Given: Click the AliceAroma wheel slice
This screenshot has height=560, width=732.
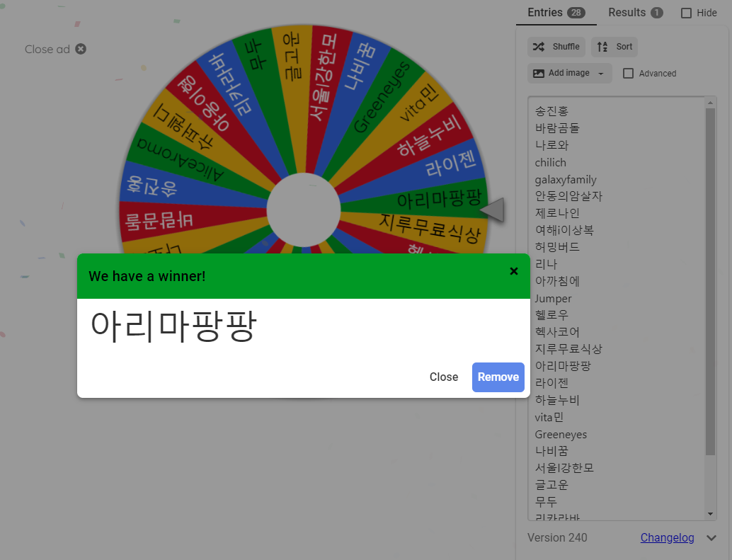Looking at the screenshot, I should pyautogui.click(x=181, y=159).
